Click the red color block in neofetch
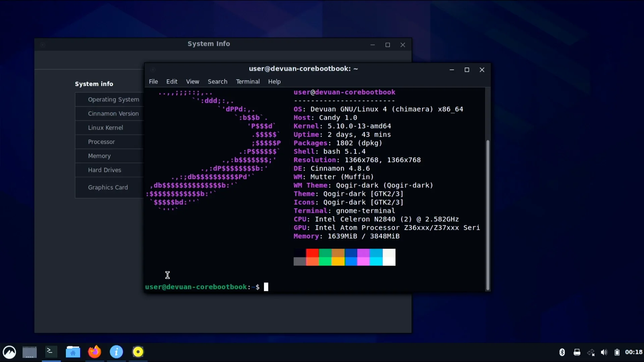The width and height of the screenshot is (644, 362). point(312,253)
